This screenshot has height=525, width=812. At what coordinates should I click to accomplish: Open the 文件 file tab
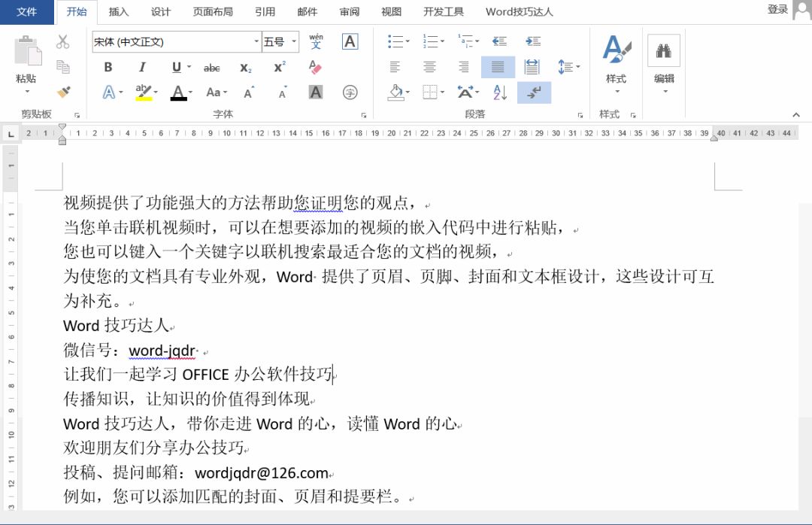[26, 12]
